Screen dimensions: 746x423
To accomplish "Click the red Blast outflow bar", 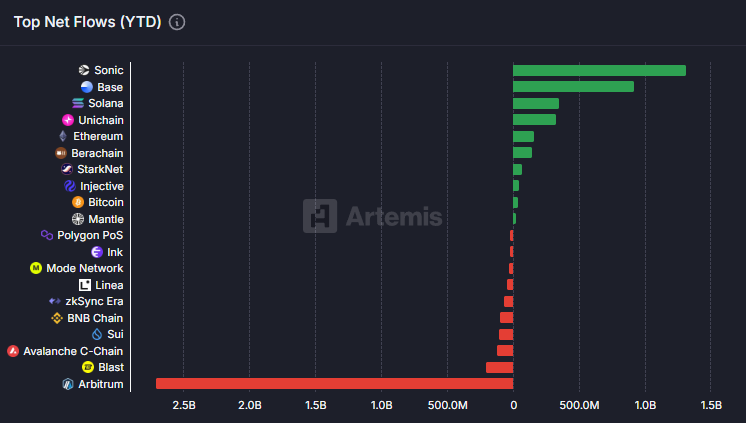I will [x=500, y=367].
